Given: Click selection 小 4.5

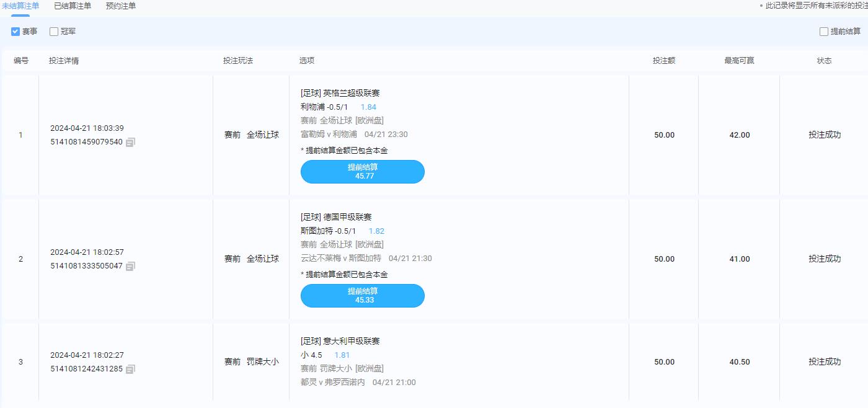Looking at the screenshot, I should pos(311,355).
